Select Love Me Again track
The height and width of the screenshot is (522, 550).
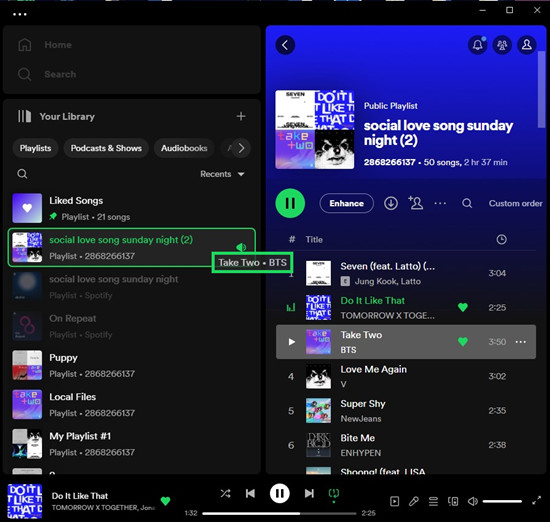pos(406,376)
